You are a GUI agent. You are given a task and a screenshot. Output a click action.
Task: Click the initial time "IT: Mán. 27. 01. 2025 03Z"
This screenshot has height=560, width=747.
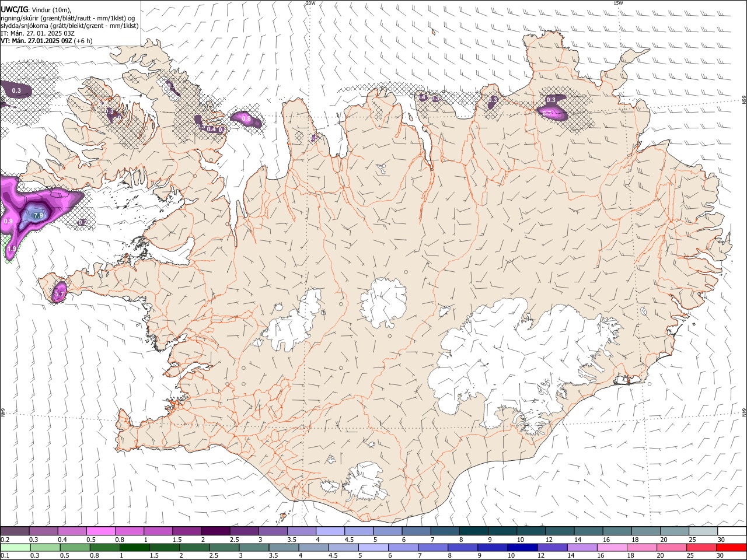[37, 33]
